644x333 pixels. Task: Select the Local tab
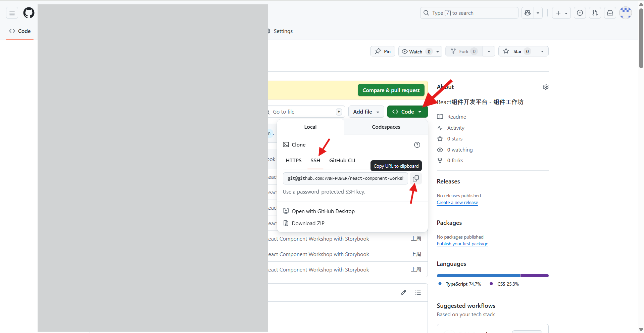pos(310,127)
